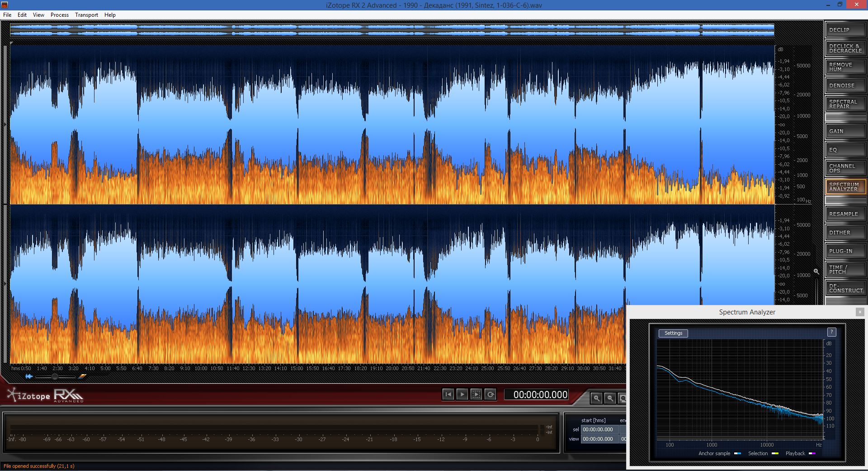Close the Spectrum Analyzer window
The width and height of the screenshot is (868, 471).
pos(860,312)
